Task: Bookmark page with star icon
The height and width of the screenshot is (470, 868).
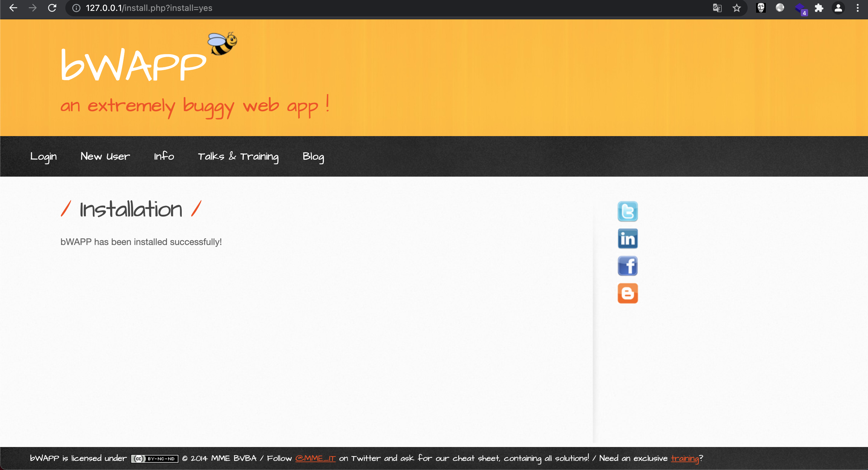Action: click(736, 8)
